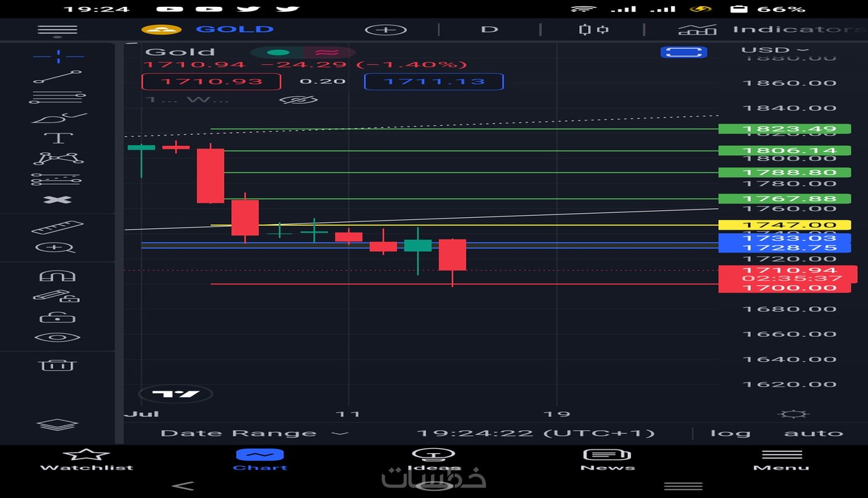Viewport: 868px width, 498px height.
Task: Switch chart to log scale
Action: pyautogui.click(x=730, y=432)
